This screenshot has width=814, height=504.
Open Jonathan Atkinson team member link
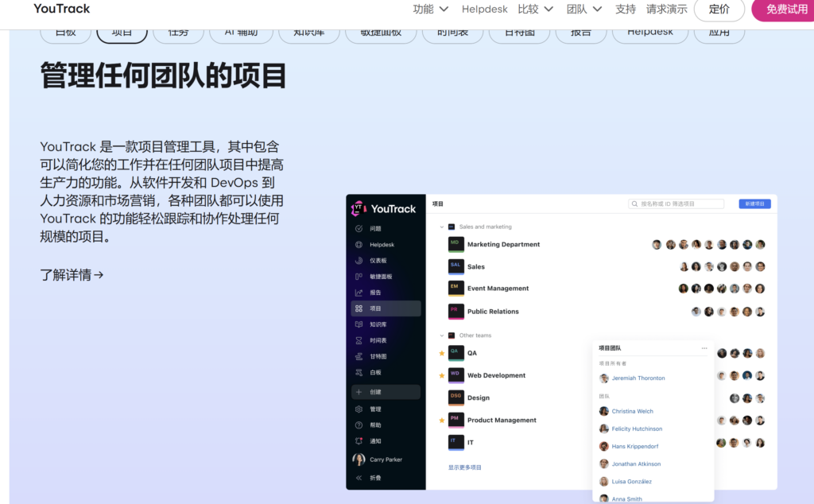click(x=636, y=464)
